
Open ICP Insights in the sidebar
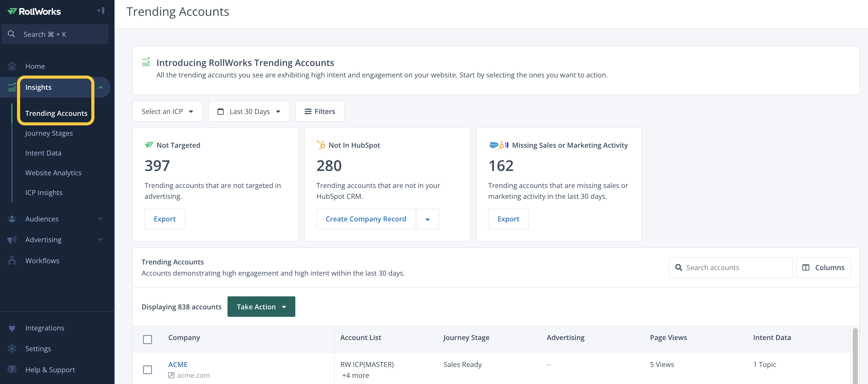pos(44,193)
